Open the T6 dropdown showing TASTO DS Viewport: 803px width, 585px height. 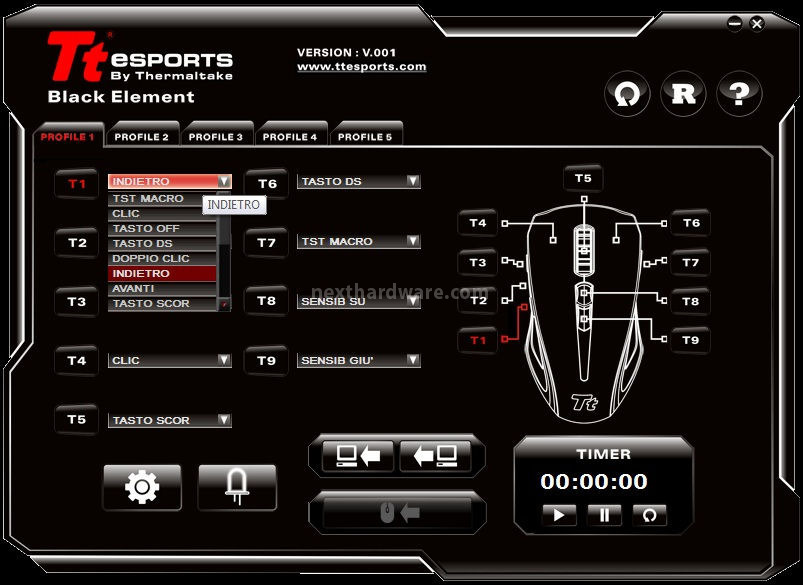pyautogui.click(x=358, y=181)
